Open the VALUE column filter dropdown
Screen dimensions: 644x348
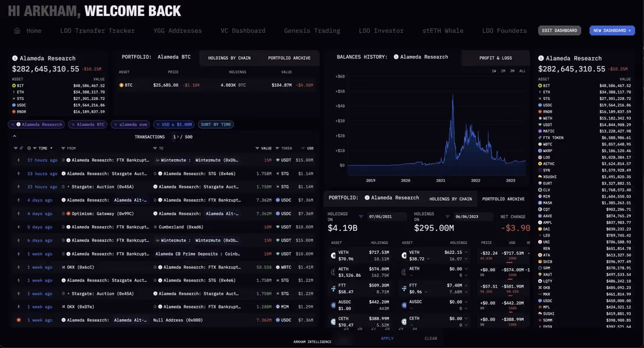coord(257,148)
